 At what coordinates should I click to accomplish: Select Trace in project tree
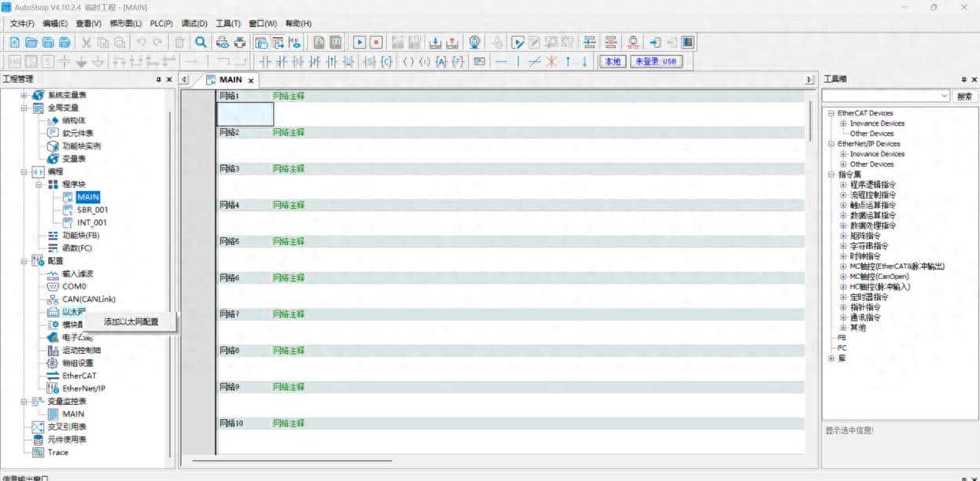point(57,453)
